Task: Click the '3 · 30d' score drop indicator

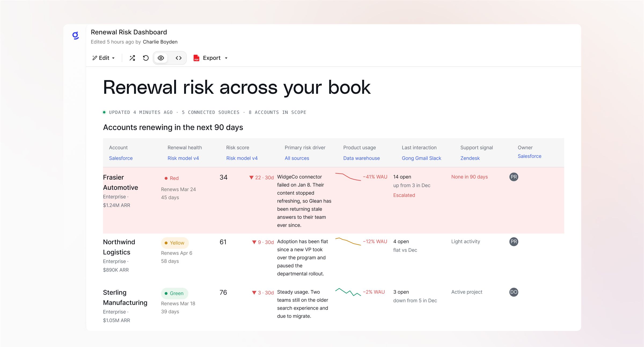Action: tap(263, 293)
